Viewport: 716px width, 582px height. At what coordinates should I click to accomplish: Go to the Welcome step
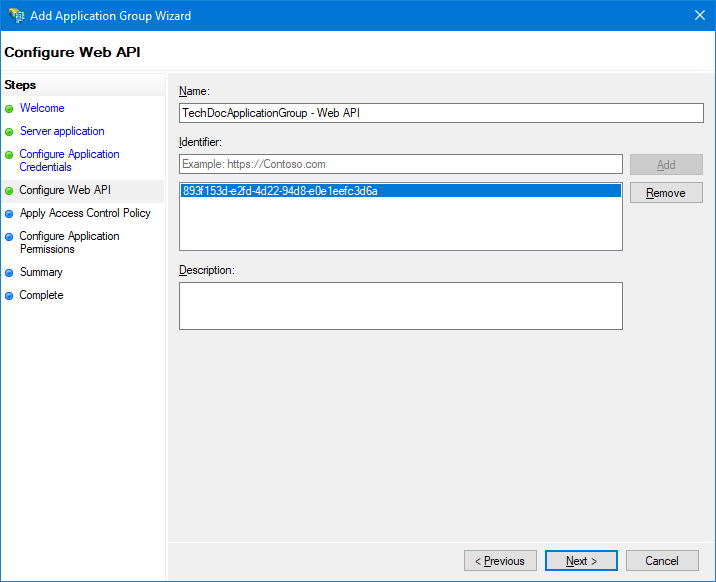pyautogui.click(x=42, y=108)
